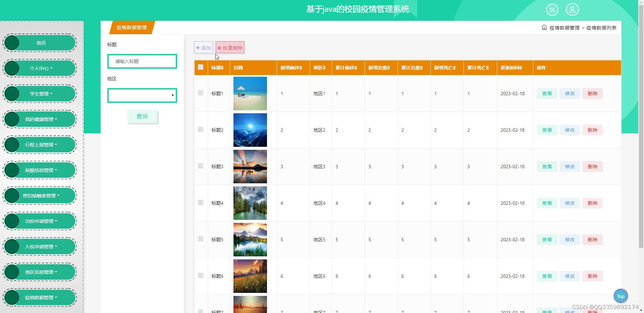This screenshot has width=644, height=313.
Task: Sort by 更新时间 column
Action: [511, 68]
